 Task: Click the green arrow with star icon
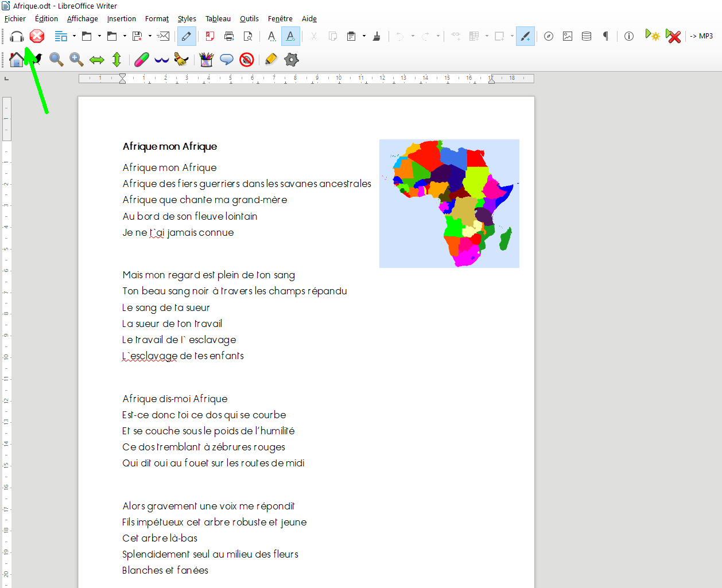tap(653, 36)
